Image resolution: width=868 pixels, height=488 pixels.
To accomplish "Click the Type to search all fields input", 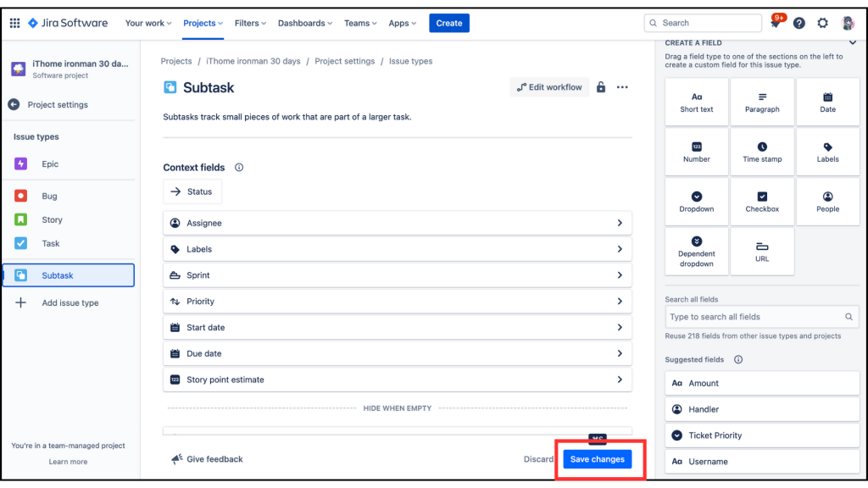I will point(762,317).
